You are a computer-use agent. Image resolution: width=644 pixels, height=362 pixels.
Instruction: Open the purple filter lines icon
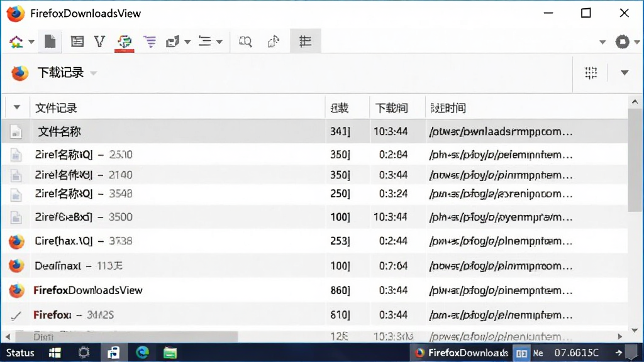150,41
